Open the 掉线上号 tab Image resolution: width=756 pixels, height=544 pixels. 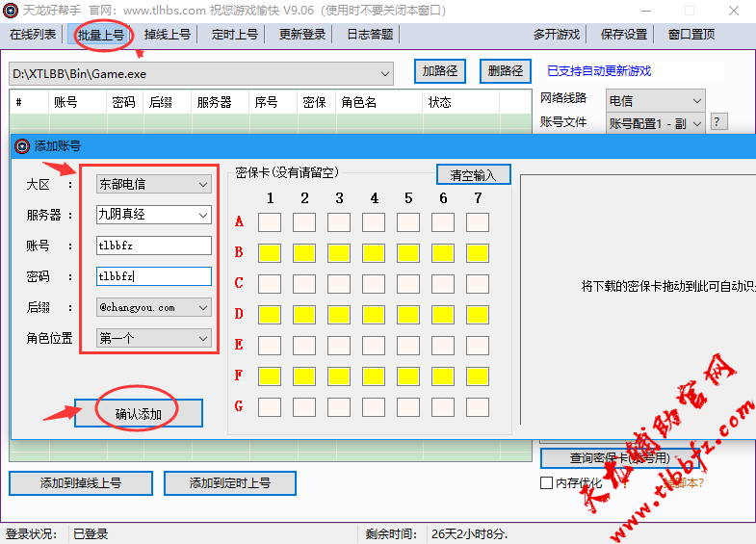168,35
